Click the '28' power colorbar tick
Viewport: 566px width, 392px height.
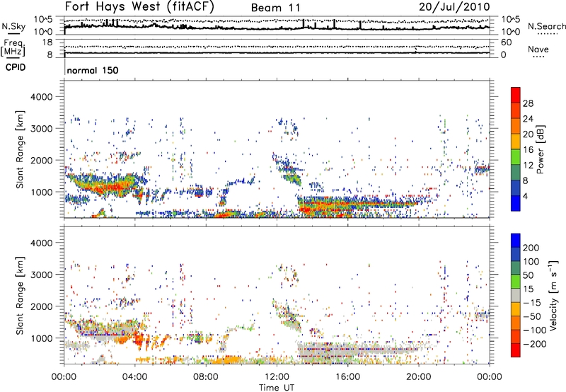pos(528,103)
